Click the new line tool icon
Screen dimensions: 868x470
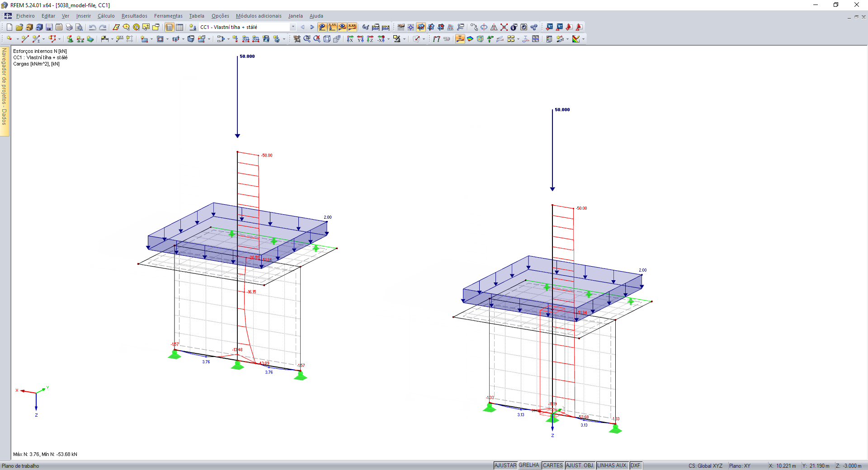pos(25,39)
